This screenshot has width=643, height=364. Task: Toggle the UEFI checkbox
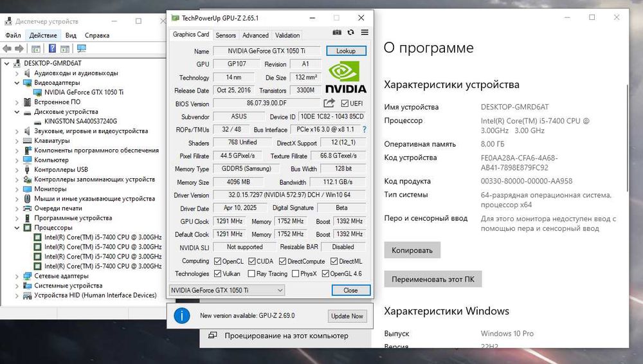(345, 104)
